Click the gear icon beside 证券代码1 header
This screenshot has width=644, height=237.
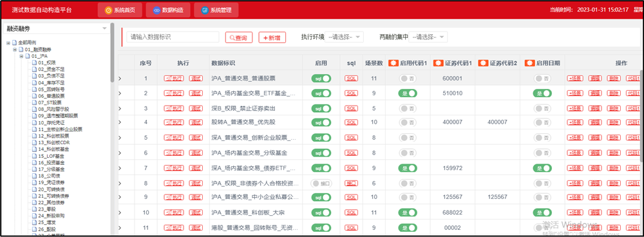[x=438, y=63]
